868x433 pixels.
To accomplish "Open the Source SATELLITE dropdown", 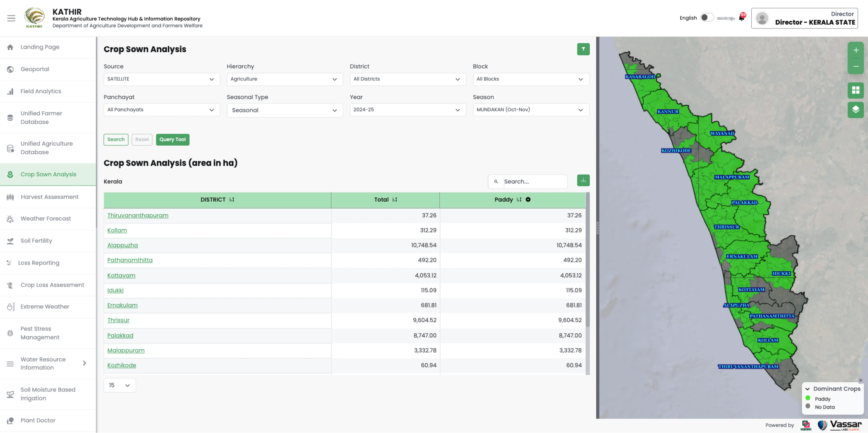I will click(x=161, y=79).
